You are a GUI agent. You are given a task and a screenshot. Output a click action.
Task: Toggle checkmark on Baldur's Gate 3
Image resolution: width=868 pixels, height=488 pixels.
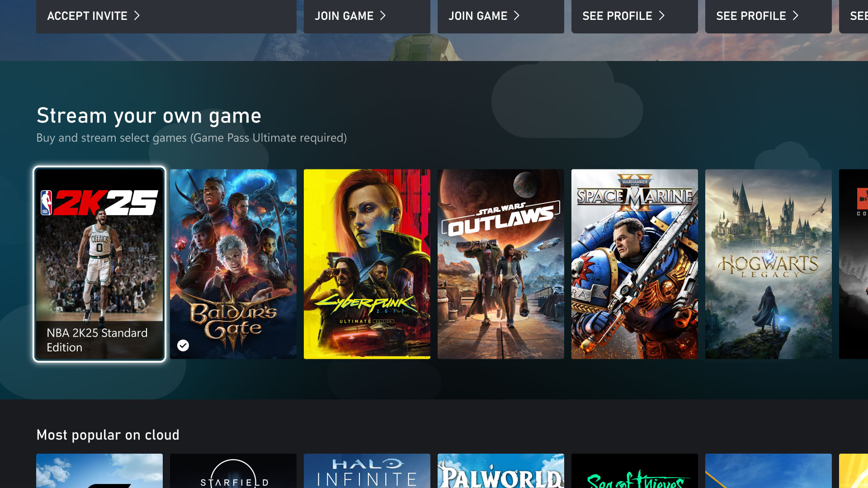183,346
